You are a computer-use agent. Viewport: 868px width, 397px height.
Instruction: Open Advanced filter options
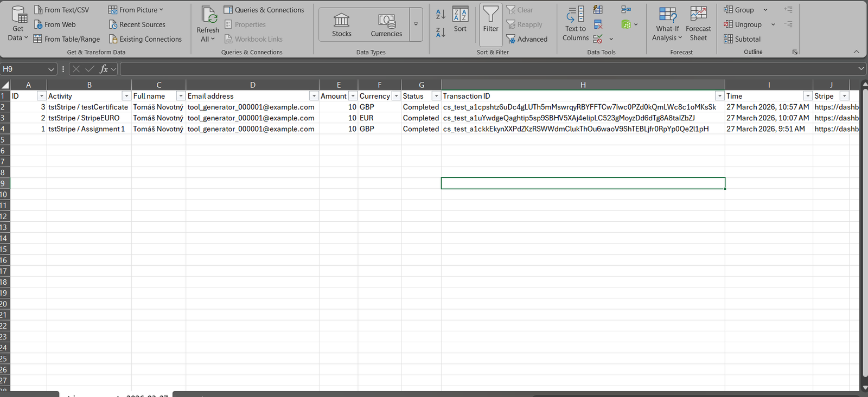[527, 39]
